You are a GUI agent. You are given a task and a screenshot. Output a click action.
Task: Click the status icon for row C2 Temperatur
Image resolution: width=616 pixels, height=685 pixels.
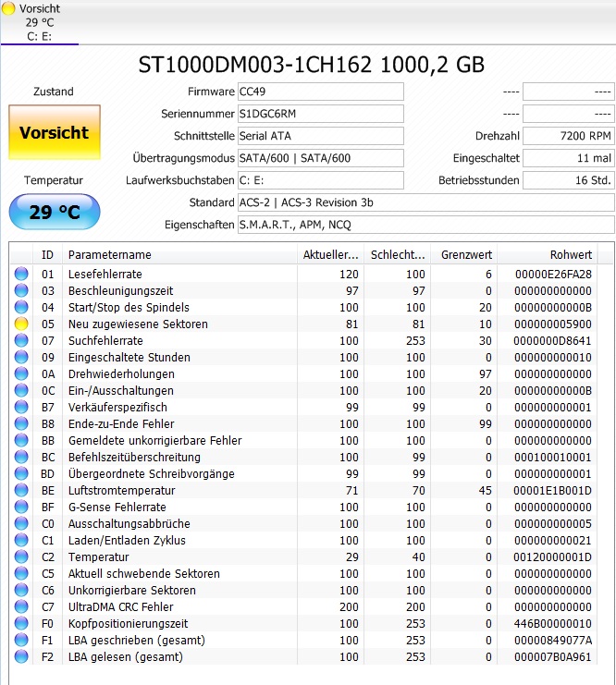[x=21, y=557]
